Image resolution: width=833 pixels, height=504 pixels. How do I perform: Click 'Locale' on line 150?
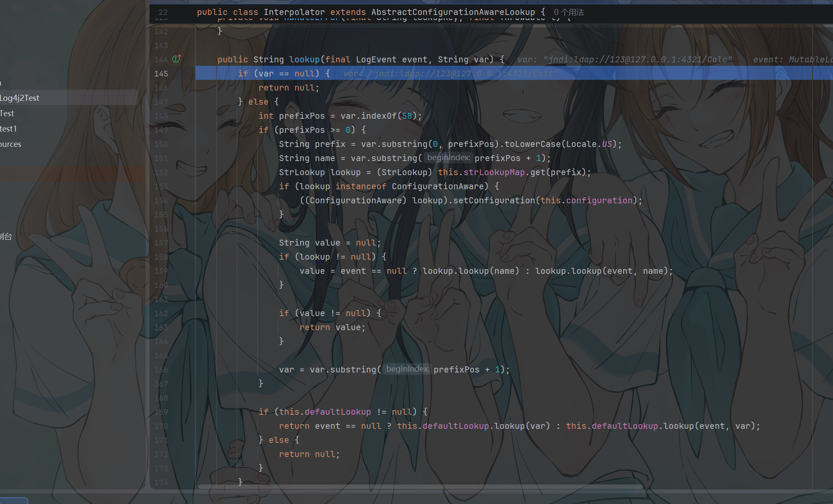click(x=581, y=144)
